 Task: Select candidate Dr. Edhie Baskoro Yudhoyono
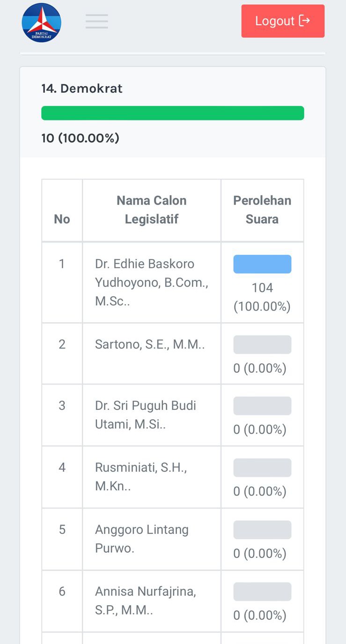tap(151, 282)
